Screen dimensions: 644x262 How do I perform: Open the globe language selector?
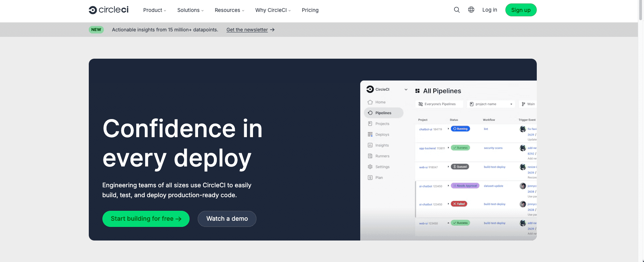tap(471, 10)
